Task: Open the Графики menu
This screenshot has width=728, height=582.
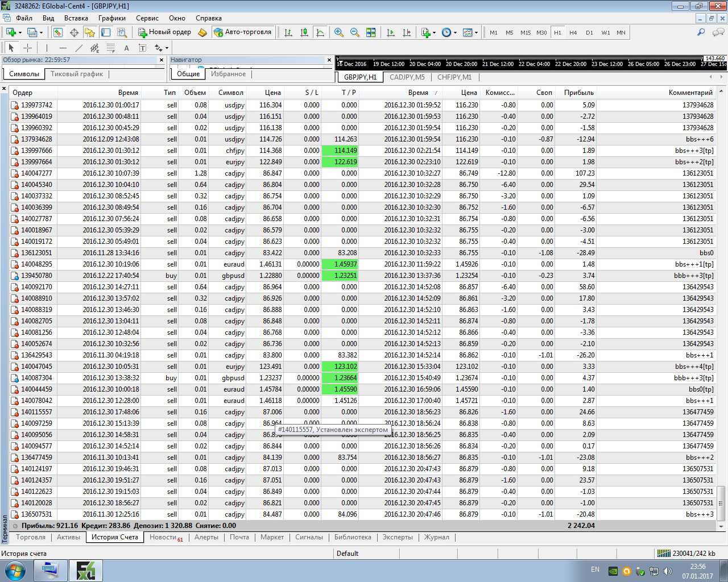Action: (x=111, y=18)
